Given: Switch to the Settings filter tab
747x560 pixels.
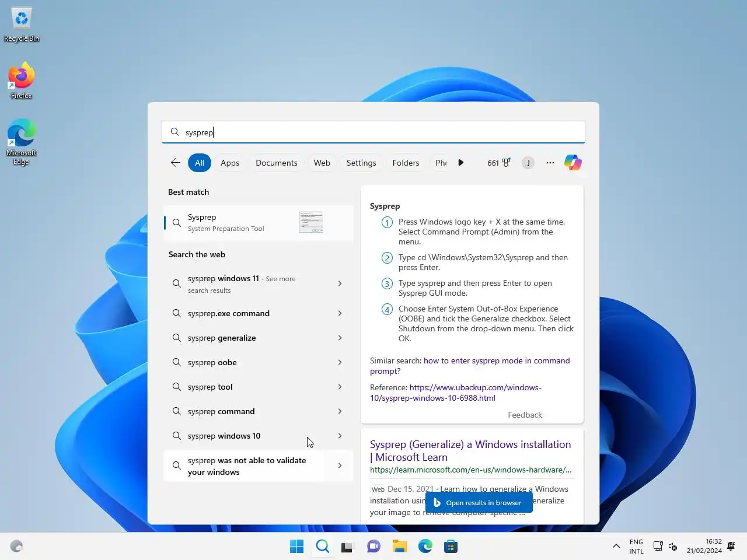Looking at the screenshot, I should [x=361, y=163].
